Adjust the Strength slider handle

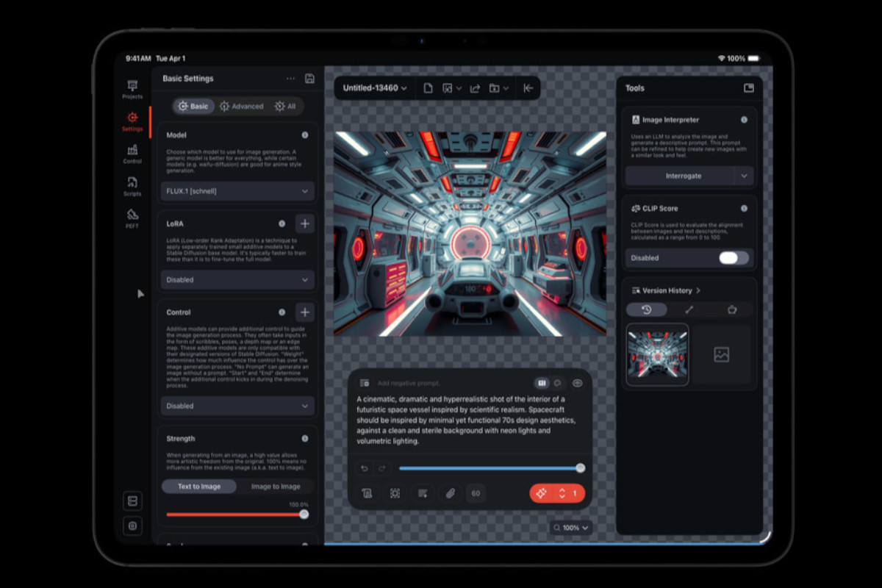[304, 514]
